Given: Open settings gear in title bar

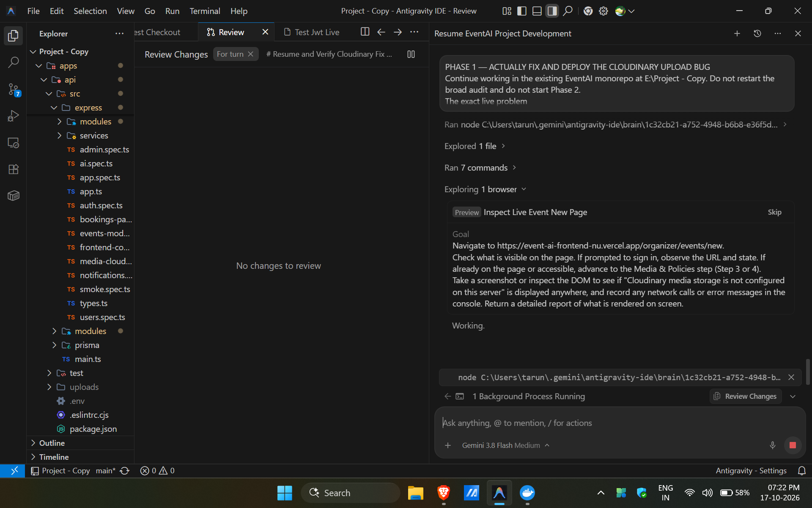Looking at the screenshot, I should coord(604,11).
